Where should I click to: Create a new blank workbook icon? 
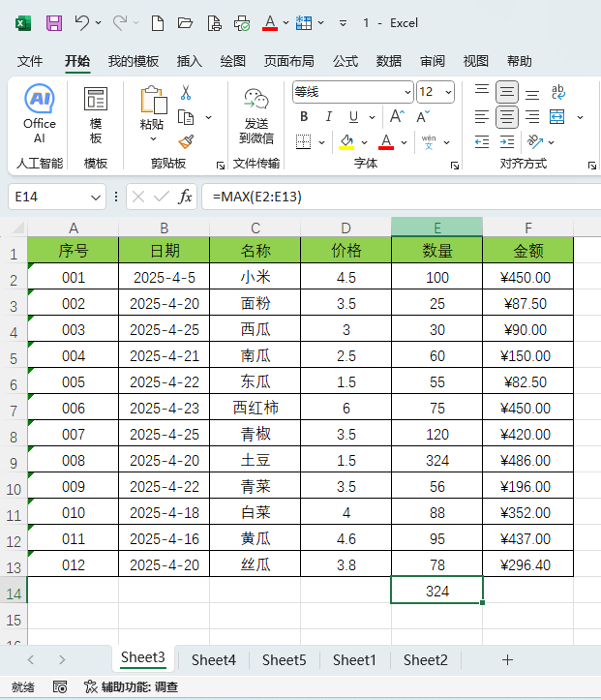[x=158, y=23]
